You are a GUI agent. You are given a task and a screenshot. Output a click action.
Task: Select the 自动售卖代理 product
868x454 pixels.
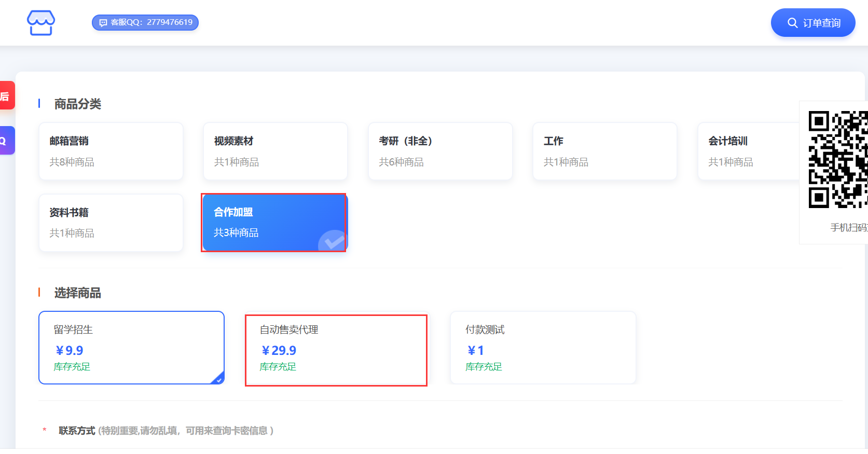[x=336, y=348]
